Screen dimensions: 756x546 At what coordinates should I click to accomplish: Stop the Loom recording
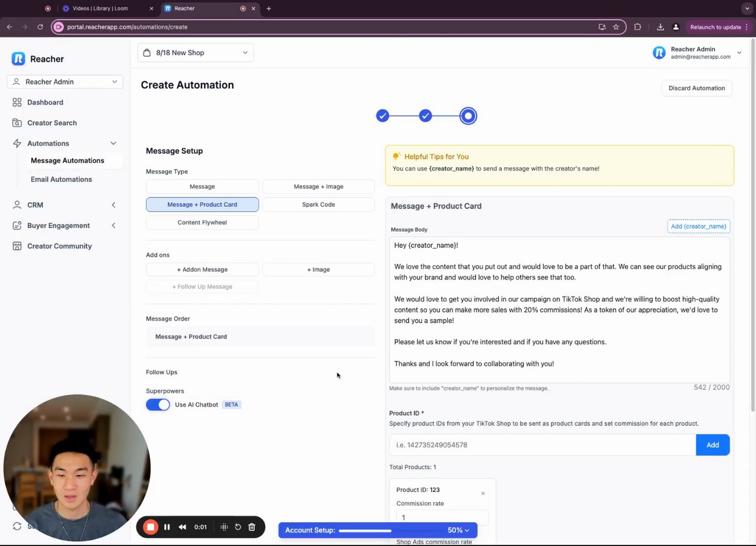tap(151, 527)
